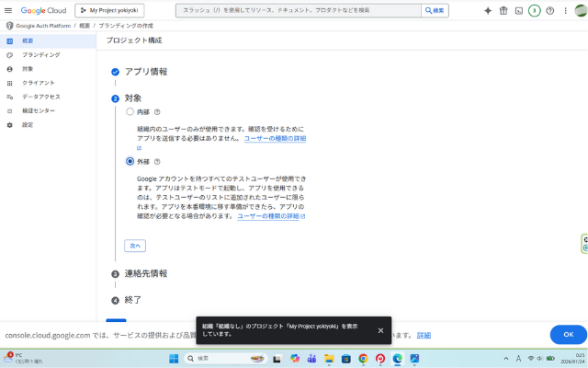Click the 次へ button

(x=135, y=246)
